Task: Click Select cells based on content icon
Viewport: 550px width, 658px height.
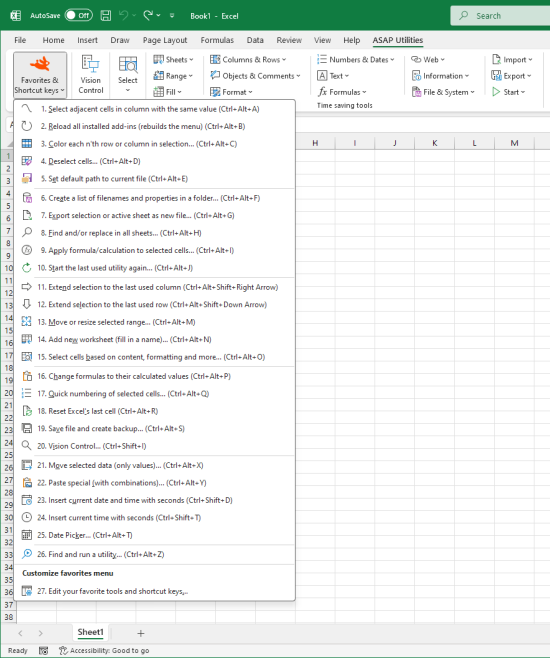Action: pyautogui.click(x=26, y=357)
